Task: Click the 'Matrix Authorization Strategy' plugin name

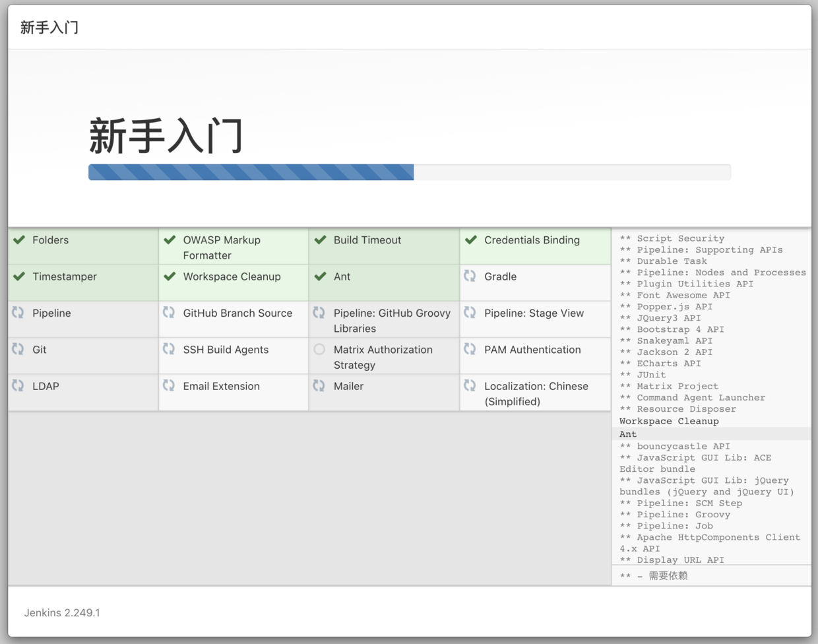Action: (383, 357)
